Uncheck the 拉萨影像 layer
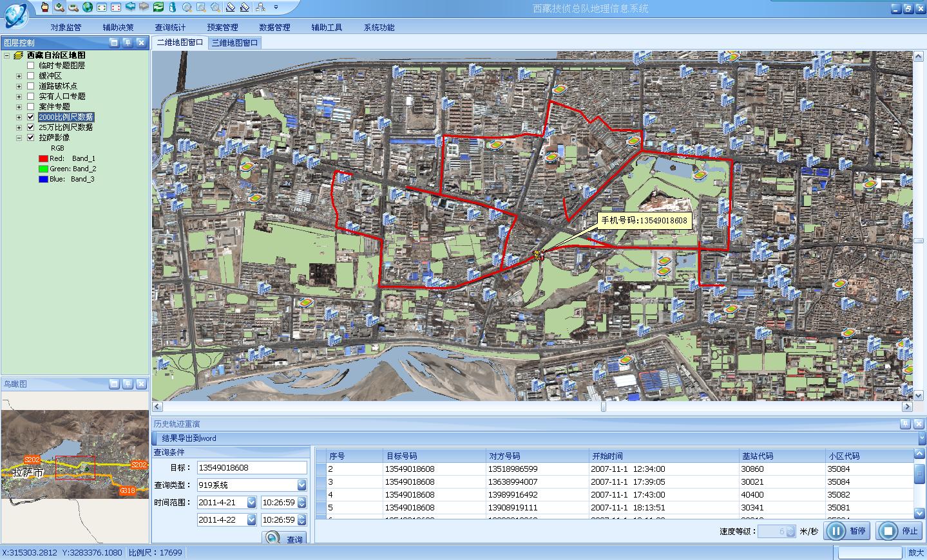Image resolution: width=927 pixels, height=560 pixels. [30, 138]
